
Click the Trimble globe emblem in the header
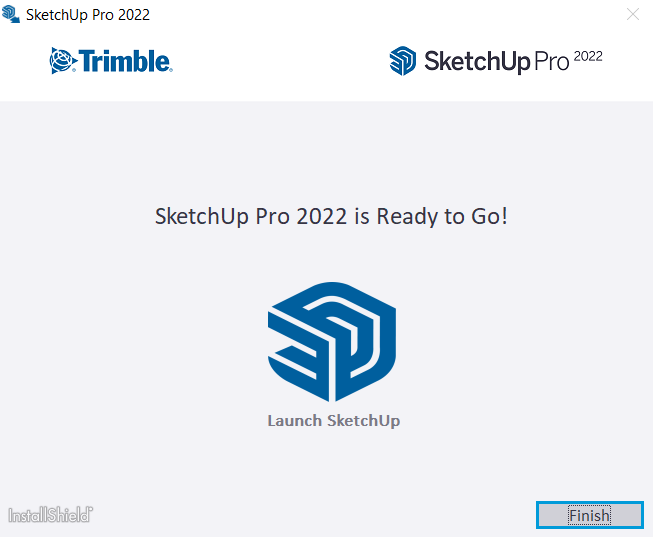click(62, 61)
